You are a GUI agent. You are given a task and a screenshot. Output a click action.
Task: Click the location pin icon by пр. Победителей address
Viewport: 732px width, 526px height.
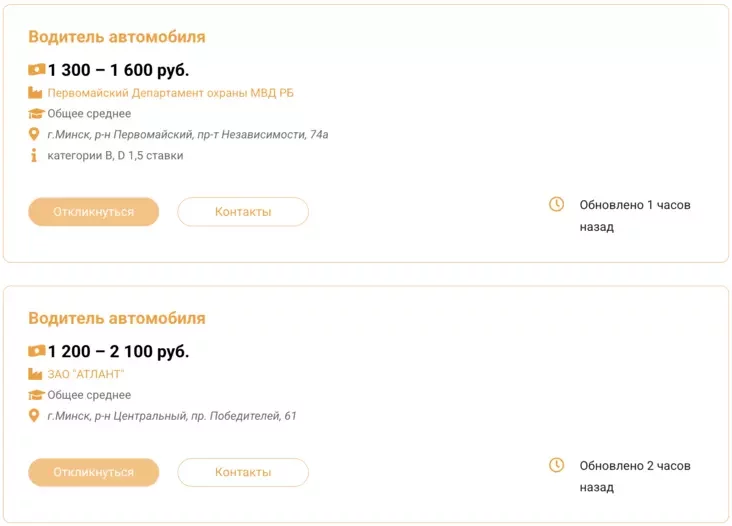click(34, 416)
